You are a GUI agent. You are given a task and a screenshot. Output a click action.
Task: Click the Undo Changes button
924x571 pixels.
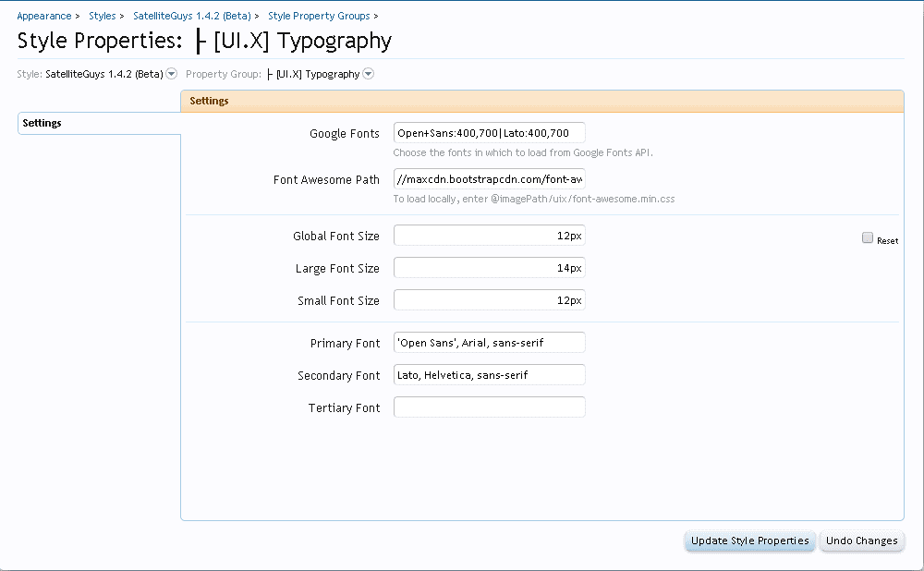pos(861,541)
